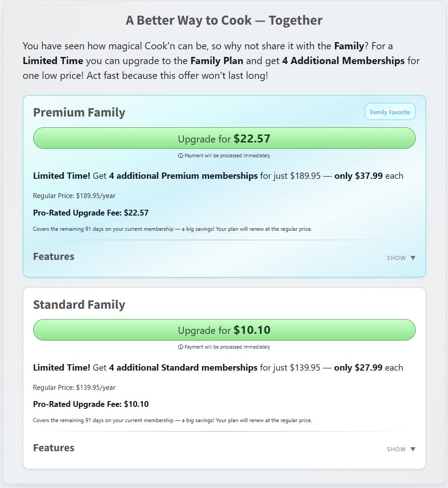This screenshot has height=488, width=448.
Task: Click the Features heading in Standard Family
Action: [54, 448]
